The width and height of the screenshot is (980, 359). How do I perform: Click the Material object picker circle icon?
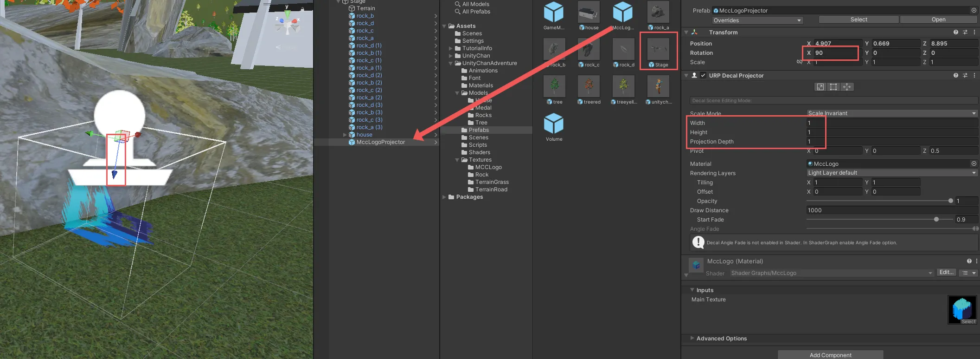pos(974,163)
